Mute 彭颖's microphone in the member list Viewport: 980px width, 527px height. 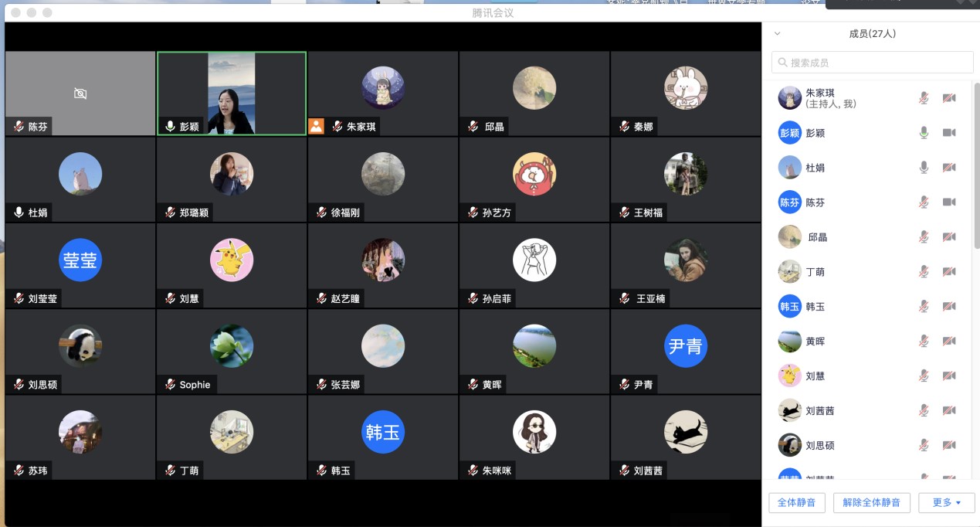924,133
